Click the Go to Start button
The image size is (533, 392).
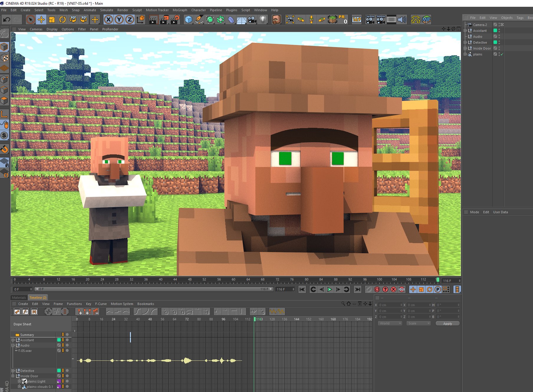(302, 289)
